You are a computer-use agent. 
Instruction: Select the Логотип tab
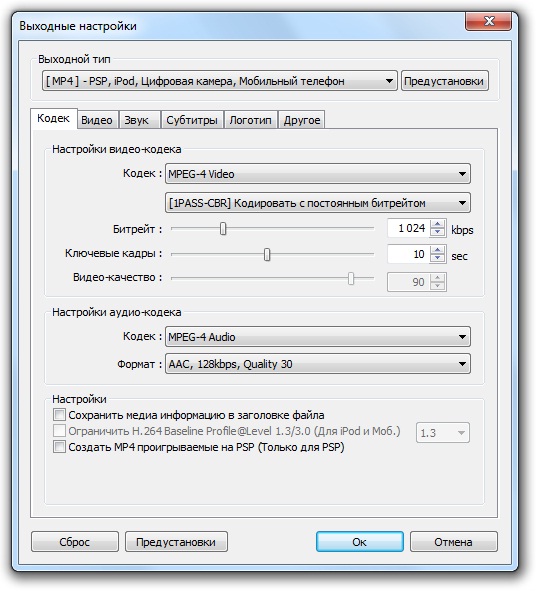[251, 120]
